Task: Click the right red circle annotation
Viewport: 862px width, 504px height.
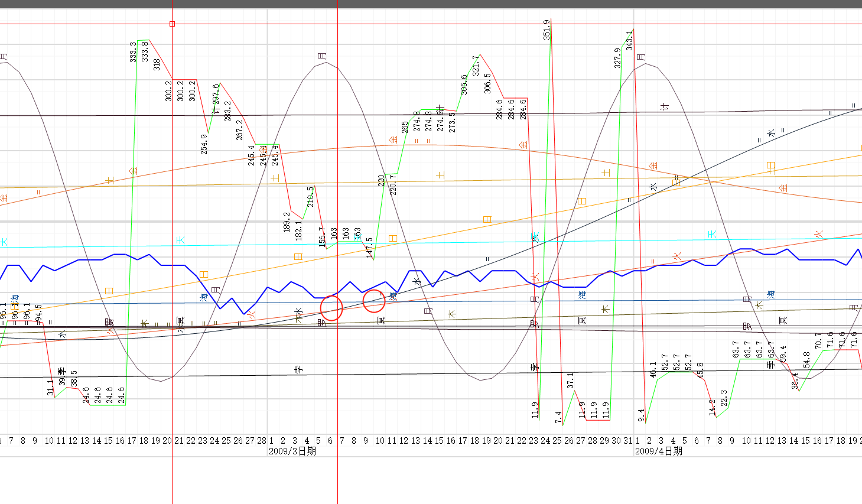Action: click(x=374, y=301)
